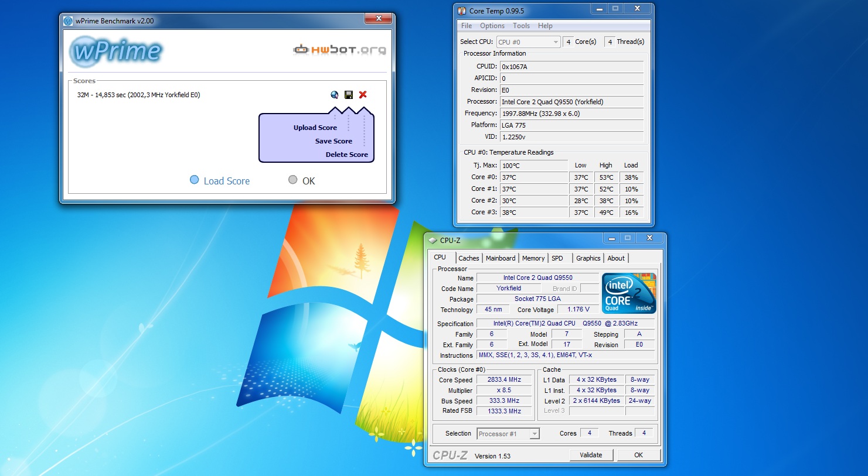Open the Tools menu in Core Temp
Viewport: 868px width, 476px height.
tap(521, 26)
